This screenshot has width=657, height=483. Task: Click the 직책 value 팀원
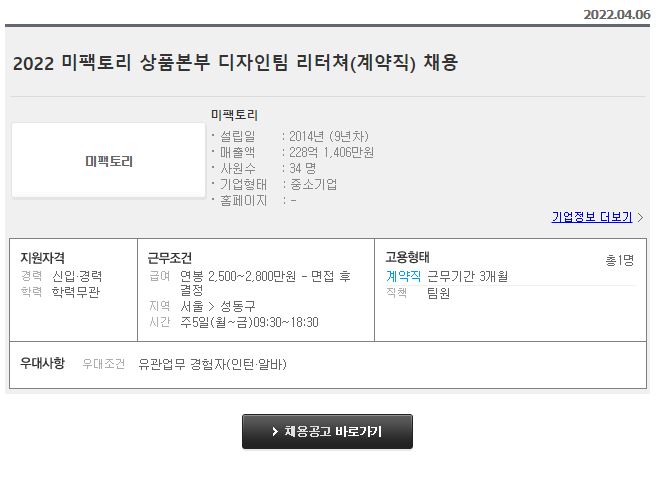point(438,293)
